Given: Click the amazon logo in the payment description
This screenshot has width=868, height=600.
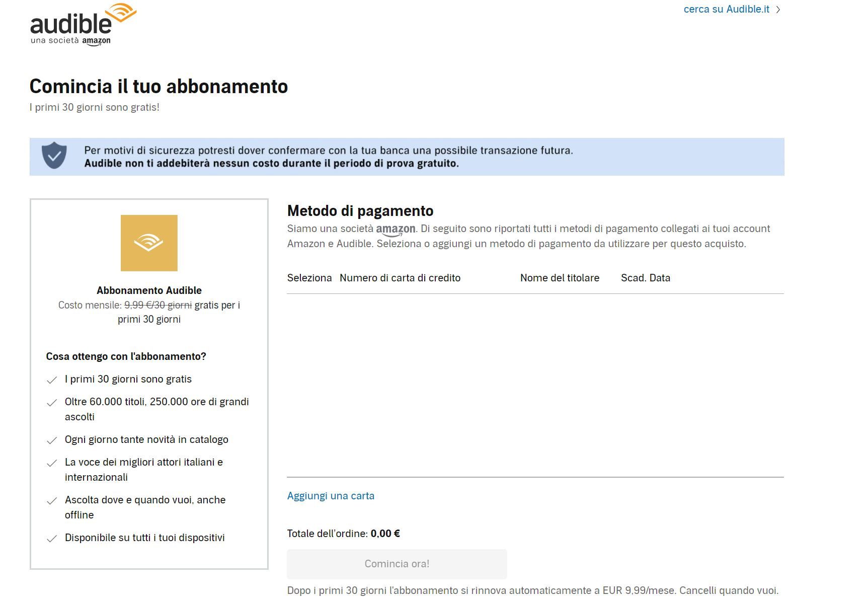Looking at the screenshot, I should pos(396,230).
